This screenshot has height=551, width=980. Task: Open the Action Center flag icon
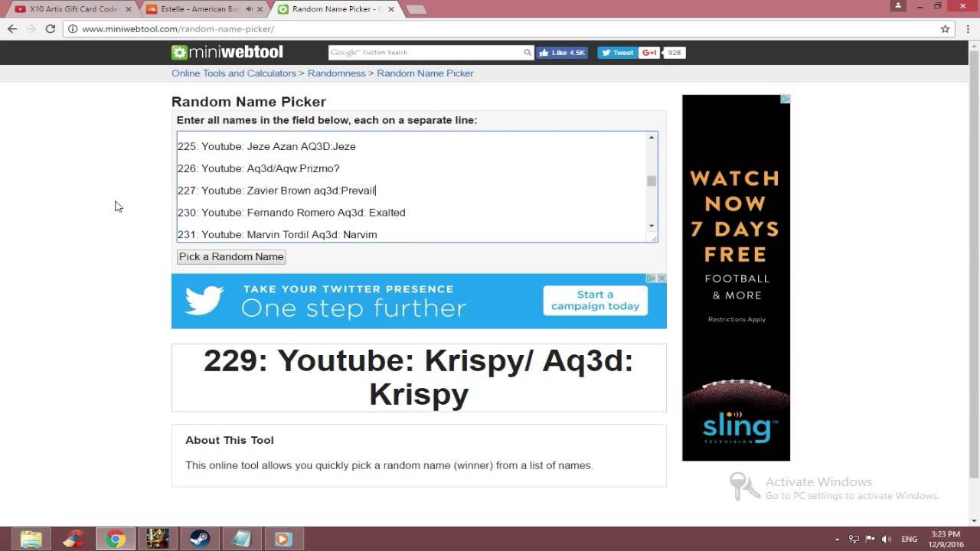point(871,539)
